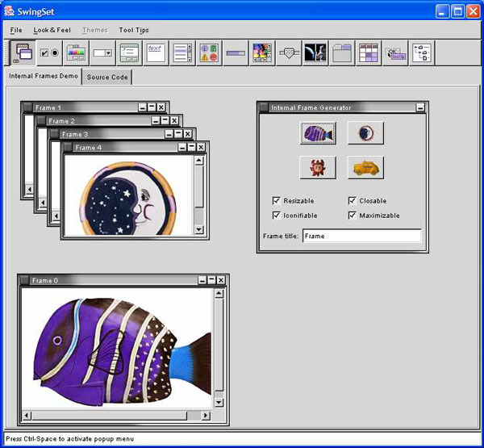Open the Tool Tips menu
Screen dimensions: 484x448
tap(134, 30)
